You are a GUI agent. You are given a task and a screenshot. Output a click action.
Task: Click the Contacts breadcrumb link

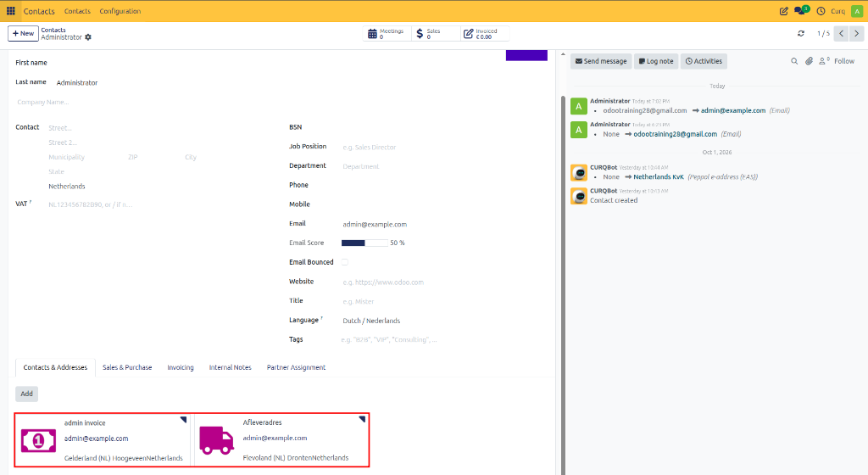(53, 30)
